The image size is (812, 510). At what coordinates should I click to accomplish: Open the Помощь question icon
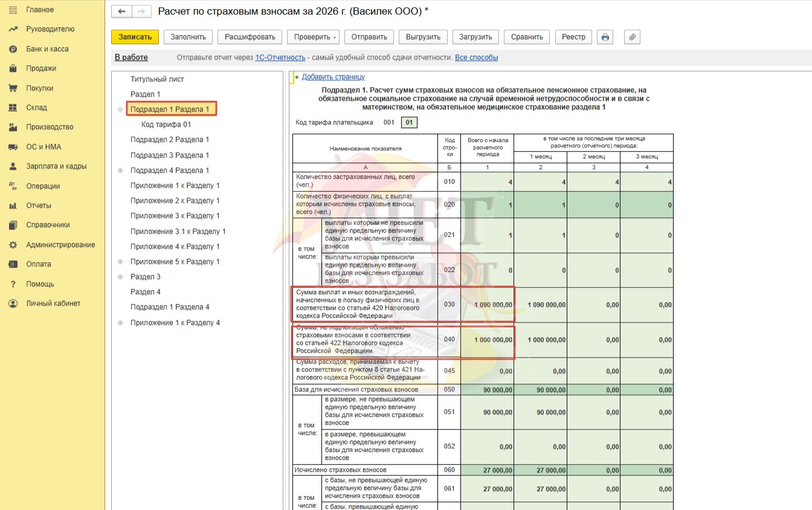(x=13, y=284)
